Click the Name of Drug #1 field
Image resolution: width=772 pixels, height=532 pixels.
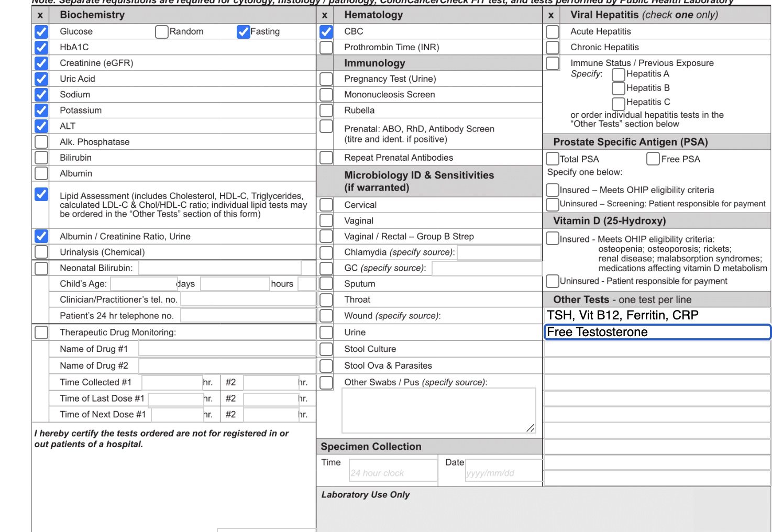pos(227,349)
